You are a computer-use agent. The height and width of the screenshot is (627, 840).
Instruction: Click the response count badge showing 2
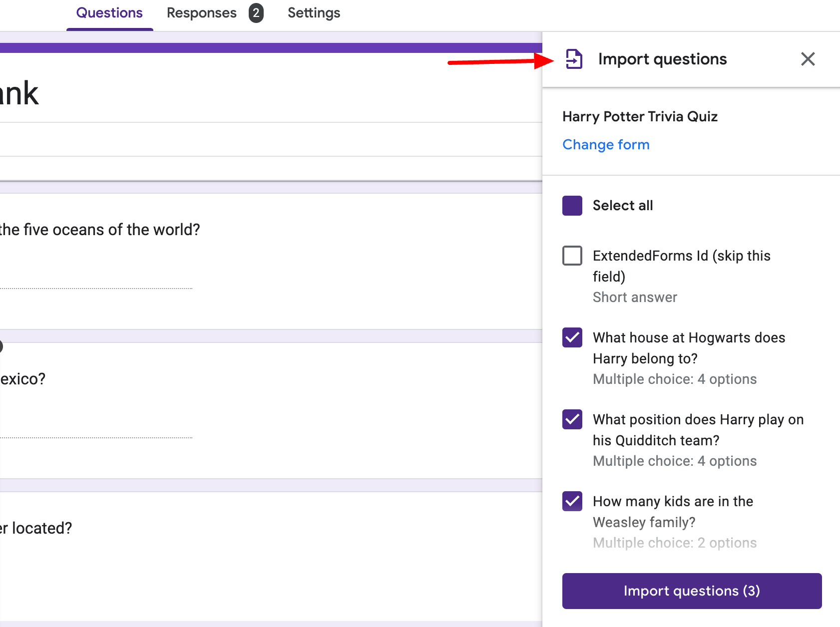256,13
